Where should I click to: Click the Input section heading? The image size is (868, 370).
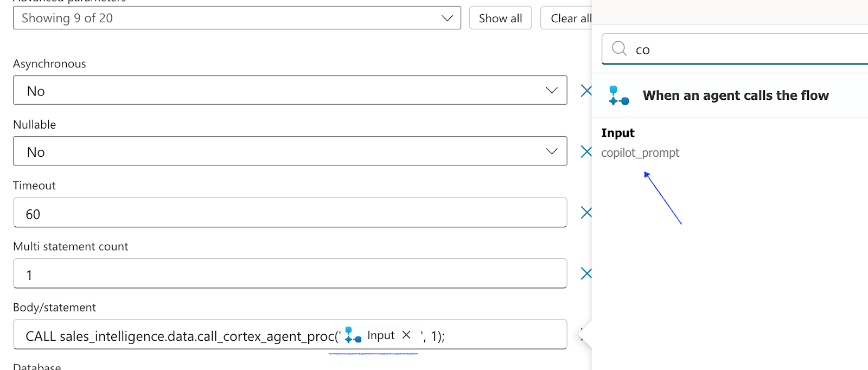pyautogui.click(x=618, y=133)
